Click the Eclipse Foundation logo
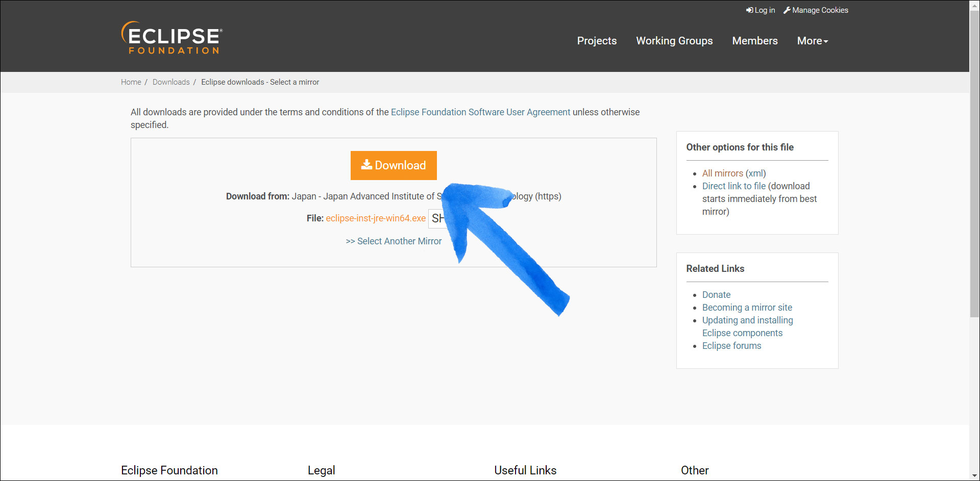 click(x=171, y=38)
